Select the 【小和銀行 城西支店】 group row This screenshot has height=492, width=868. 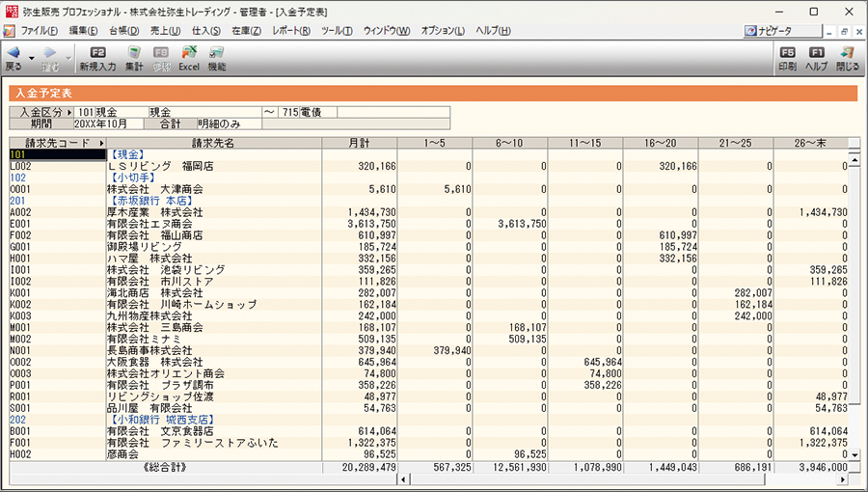428,420
